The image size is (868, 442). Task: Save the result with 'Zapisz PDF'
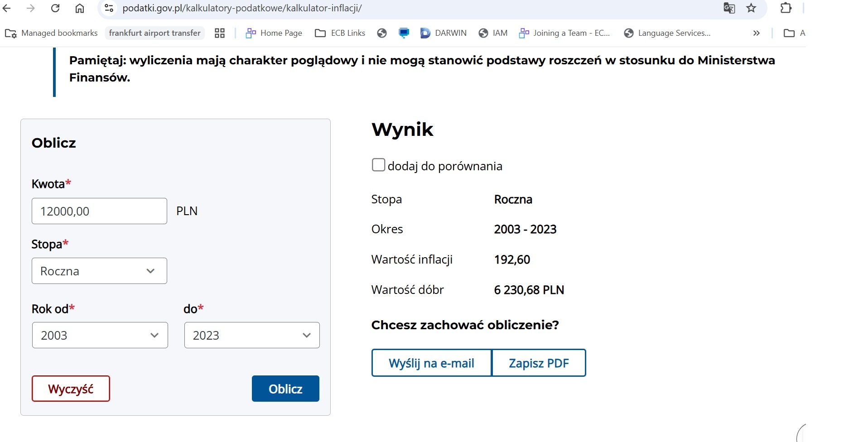pyautogui.click(x=539, y=363)
